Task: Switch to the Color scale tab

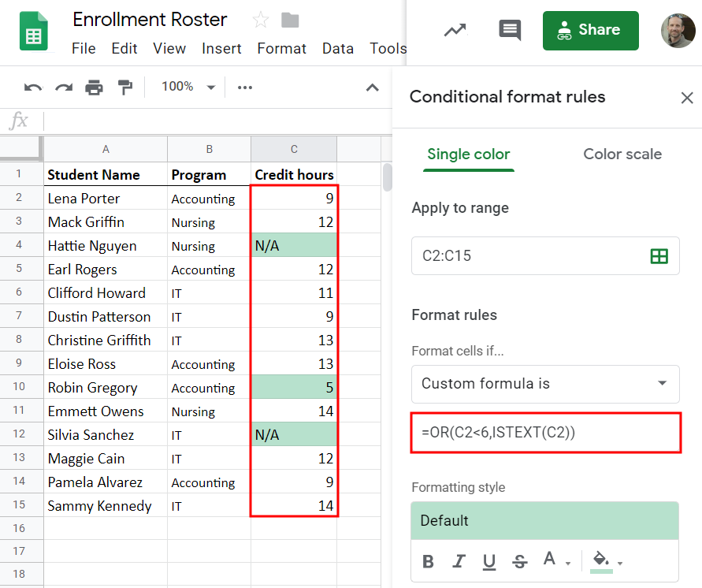Action: tap(622, 154)
